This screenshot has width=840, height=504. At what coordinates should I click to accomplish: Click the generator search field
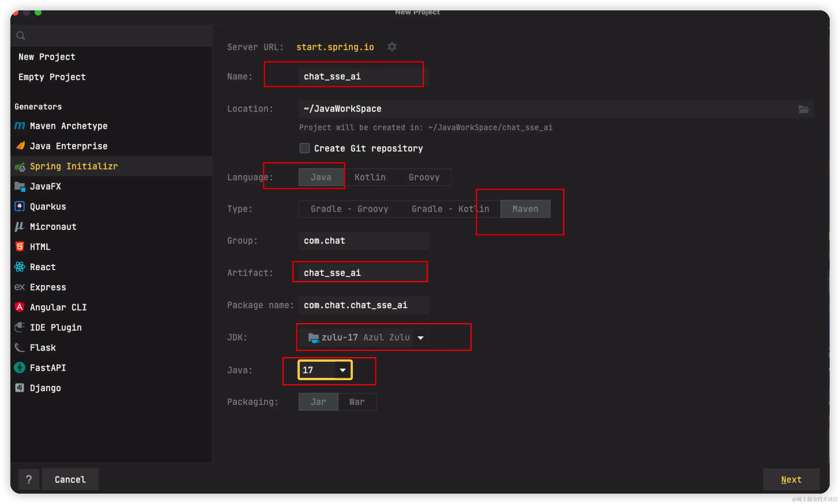pyautogui.click(x=112, y=36)
